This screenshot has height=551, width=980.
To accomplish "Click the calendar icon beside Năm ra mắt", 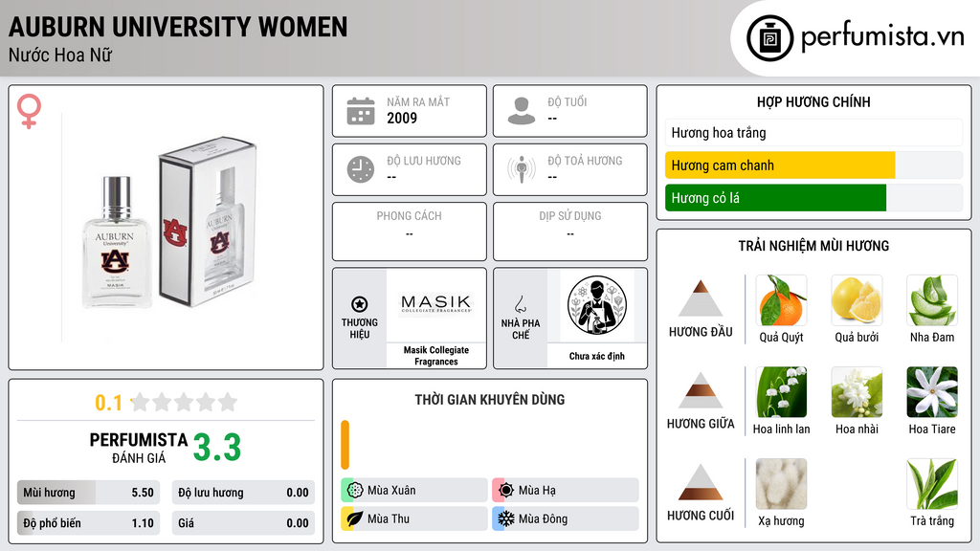I will tap(361, 111).
